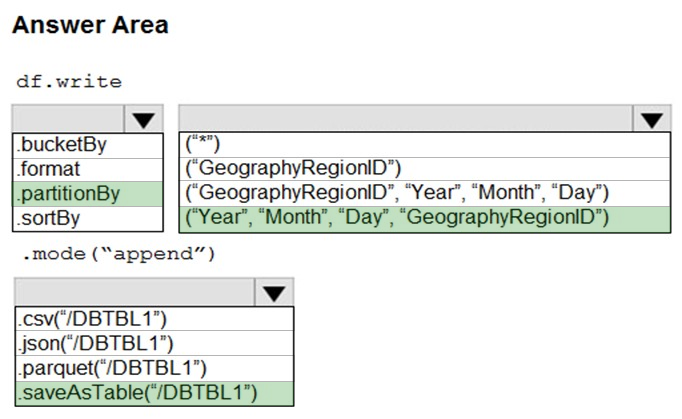Click the empty first method combo box field
This screenshot has width=682, height=419.
(x=69, y=118)
